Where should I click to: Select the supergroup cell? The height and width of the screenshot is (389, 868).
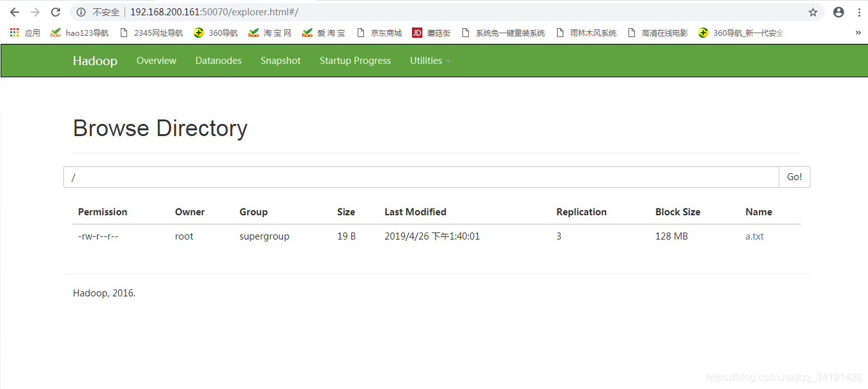pyautogui.click(x=264, y=236)
